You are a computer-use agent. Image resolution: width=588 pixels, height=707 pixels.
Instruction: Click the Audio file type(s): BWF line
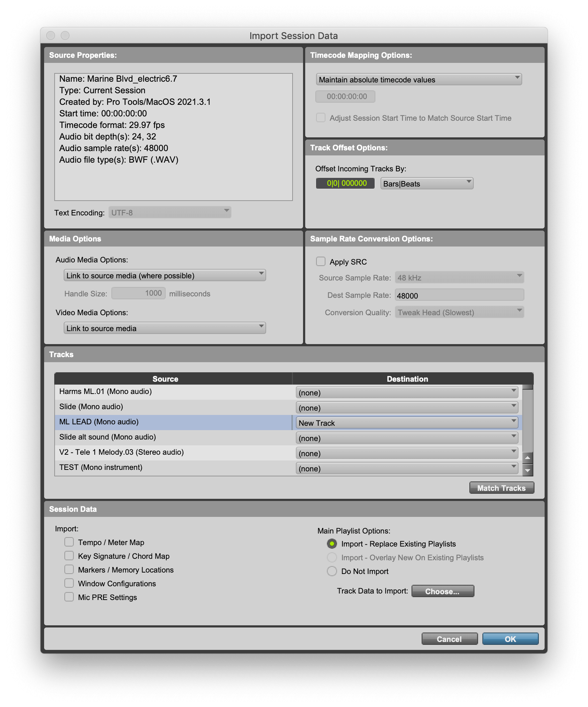119,160
